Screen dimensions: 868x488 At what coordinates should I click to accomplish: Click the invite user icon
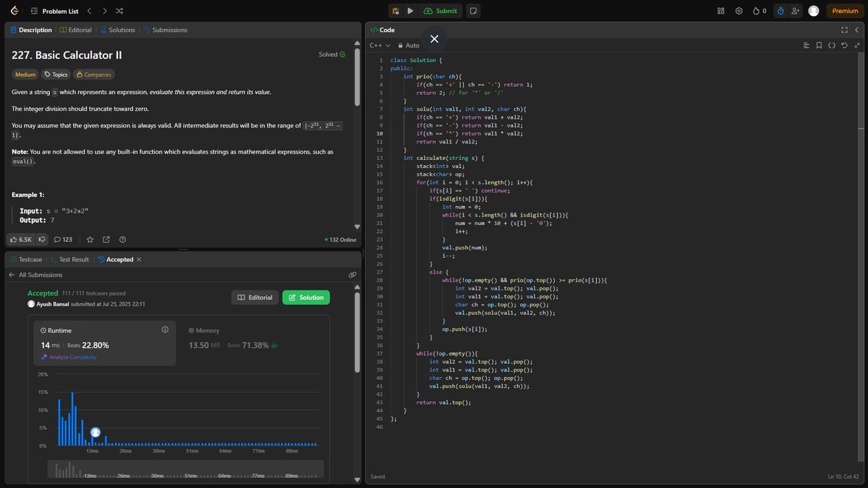pyautogui.click(x=796, y=11)
